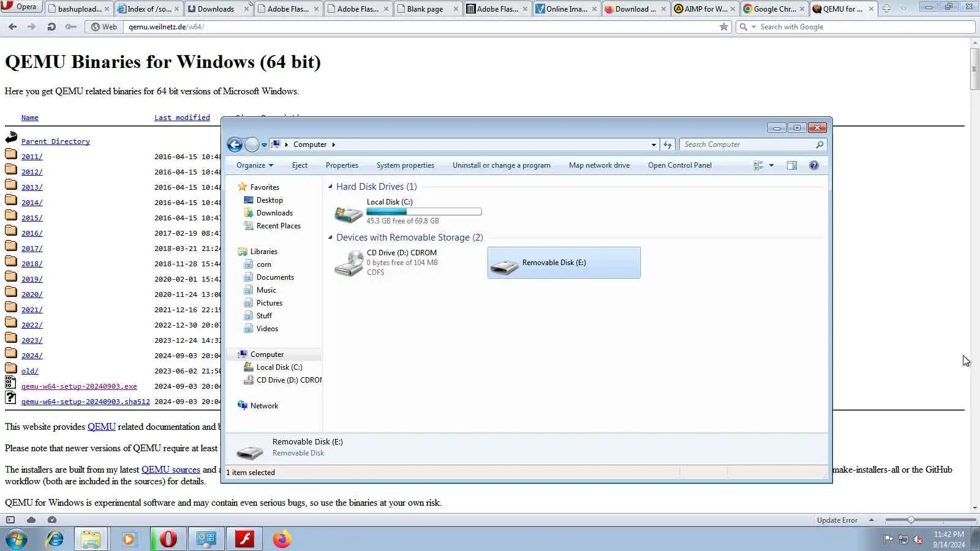Select Local Disk (C:) in navigation tree
This screenshot has width=980, height=551.
click(x=279, y=367)
